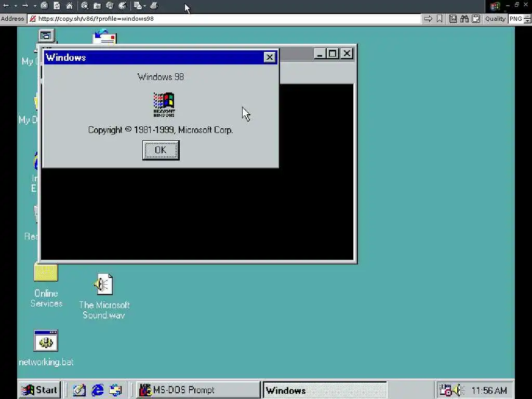Viewport: 532px width, 399px height.
Task: Open find using the binoculars icon
Action: [464, 19]
